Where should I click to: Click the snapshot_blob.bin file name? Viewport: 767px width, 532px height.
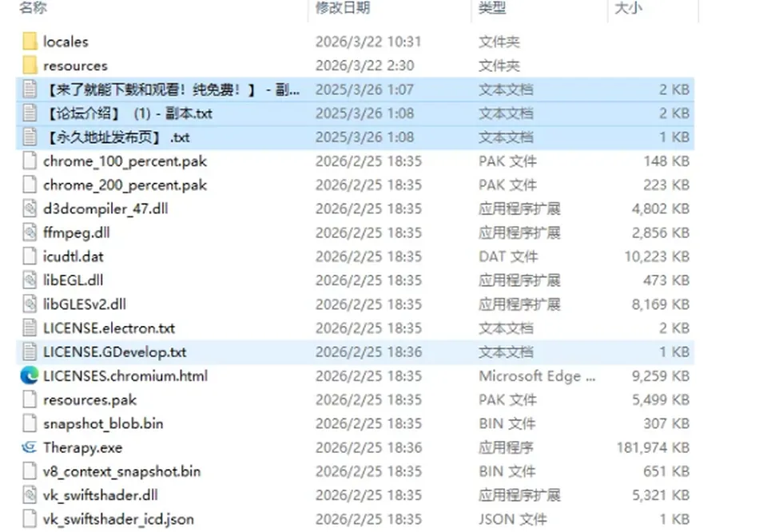click(x=103, y=423)
